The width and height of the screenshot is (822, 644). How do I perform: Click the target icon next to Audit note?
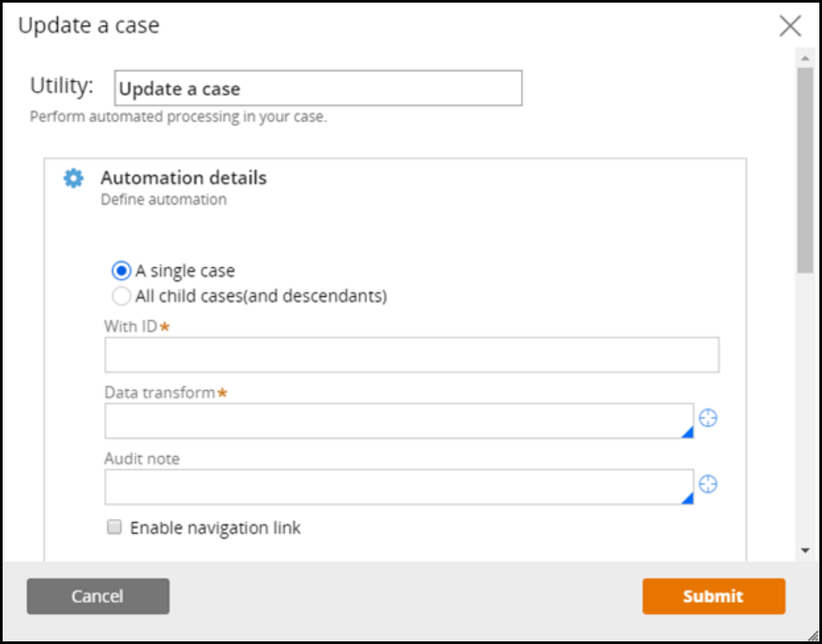[708, 484]
